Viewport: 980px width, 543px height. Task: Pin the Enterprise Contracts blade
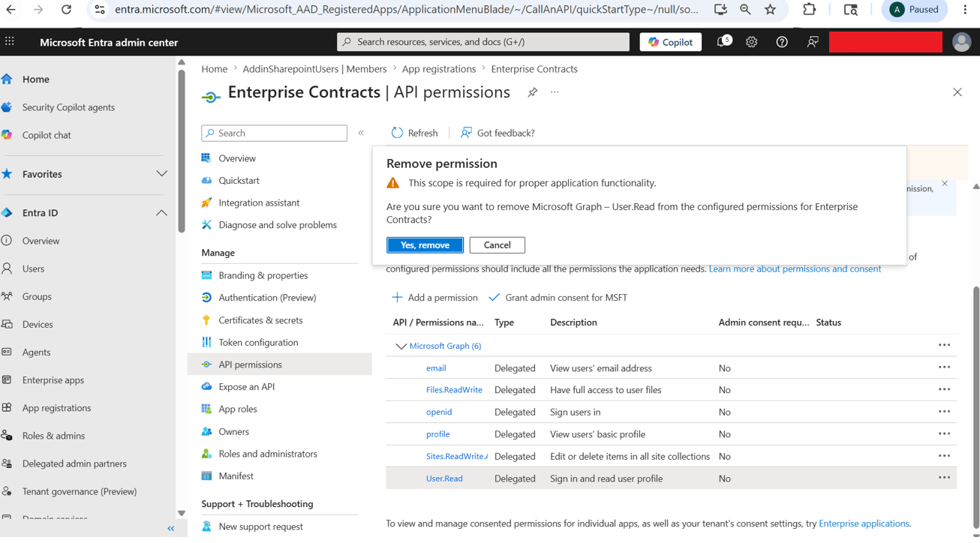[x=532, y=92]
